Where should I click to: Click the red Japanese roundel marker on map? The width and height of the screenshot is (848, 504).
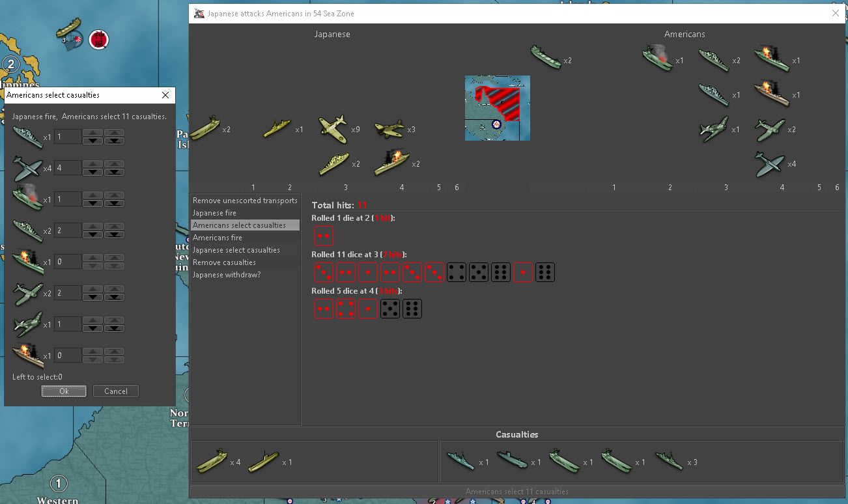[x=98, y=40]
